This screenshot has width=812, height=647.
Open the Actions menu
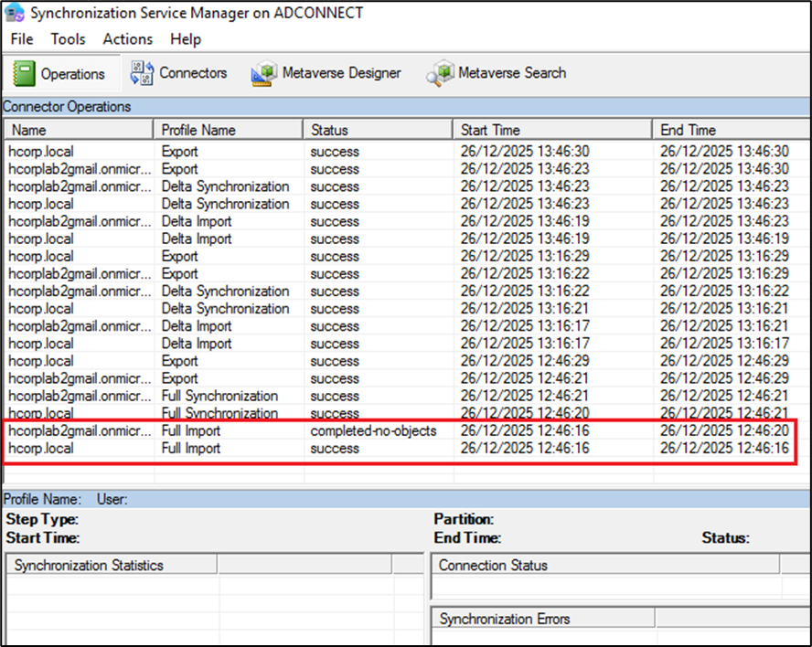[127, 38]
